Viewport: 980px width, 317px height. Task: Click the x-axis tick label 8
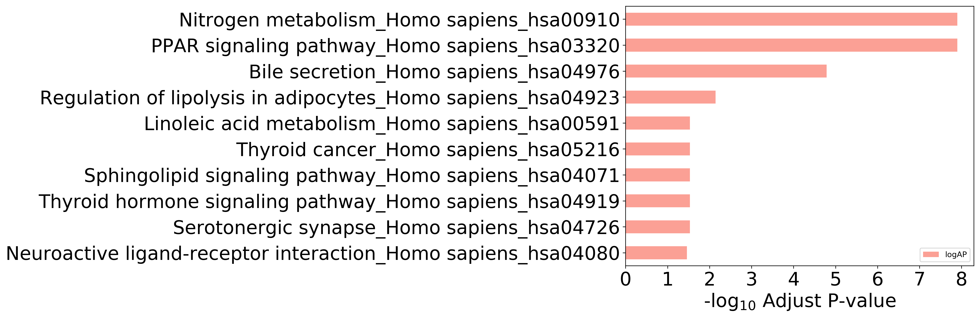pos(961,280)
